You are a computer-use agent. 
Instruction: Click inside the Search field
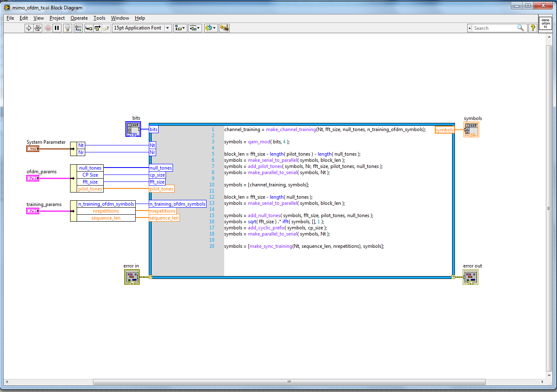tap(494, 28)
